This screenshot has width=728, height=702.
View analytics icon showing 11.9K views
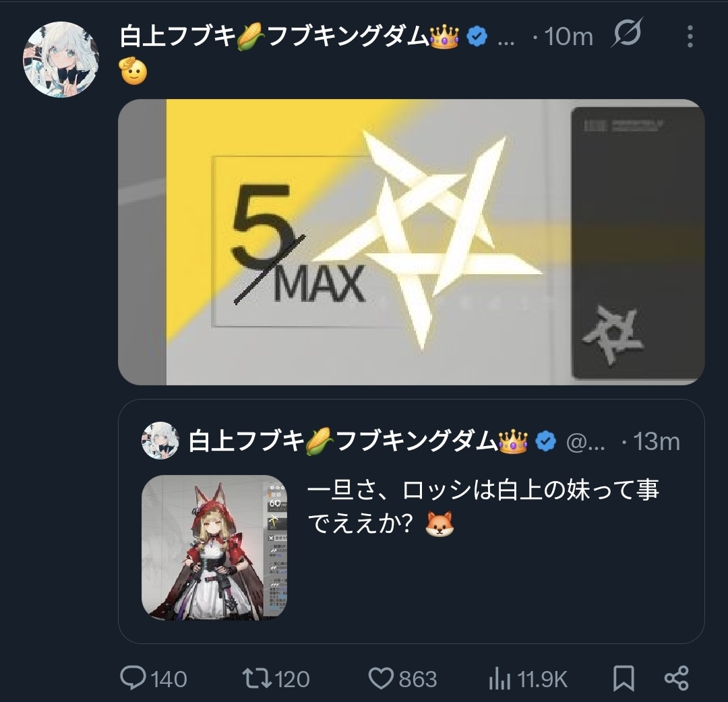(528, 679)
